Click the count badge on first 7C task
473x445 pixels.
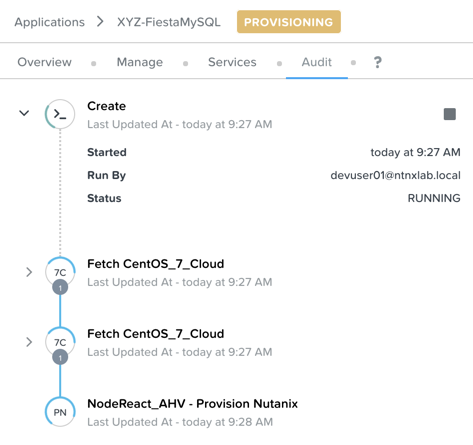60,287
